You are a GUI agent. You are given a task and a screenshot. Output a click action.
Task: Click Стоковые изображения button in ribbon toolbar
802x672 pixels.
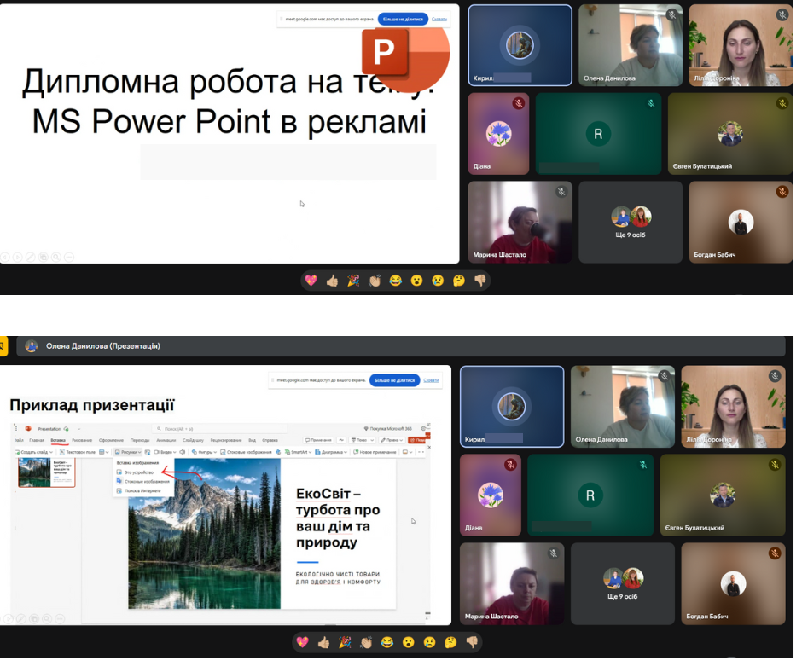(246, 452)
